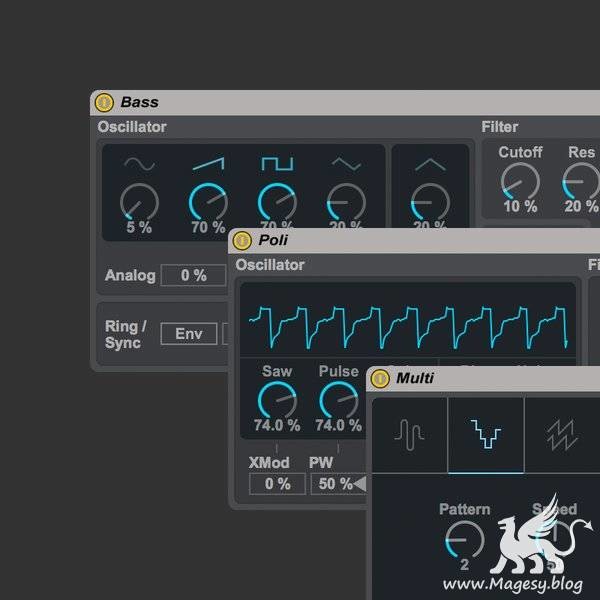Select the triangle wave icon in Bass
This screenshot has width=600, height=600.
[346, 164]
